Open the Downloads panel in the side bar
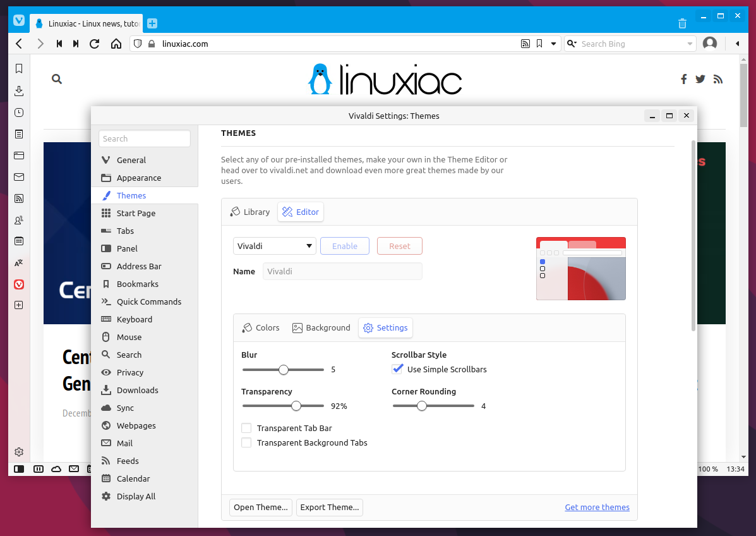The height and width of the screenshot is (536, 756). coord(19,90)
